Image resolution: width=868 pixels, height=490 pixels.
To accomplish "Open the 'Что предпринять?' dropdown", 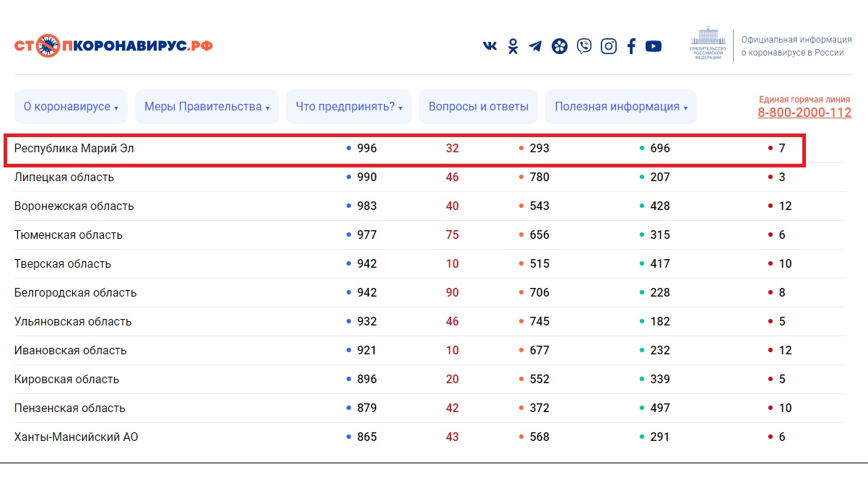I will 349,107.
